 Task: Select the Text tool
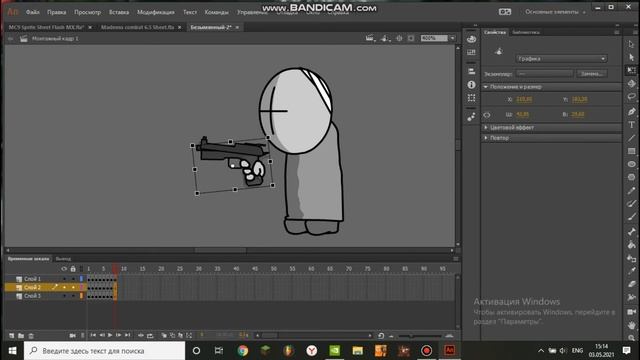[x=631, y=124]
